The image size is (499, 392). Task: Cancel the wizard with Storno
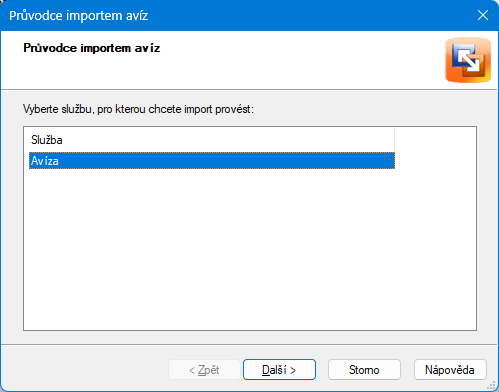point(364,369)
